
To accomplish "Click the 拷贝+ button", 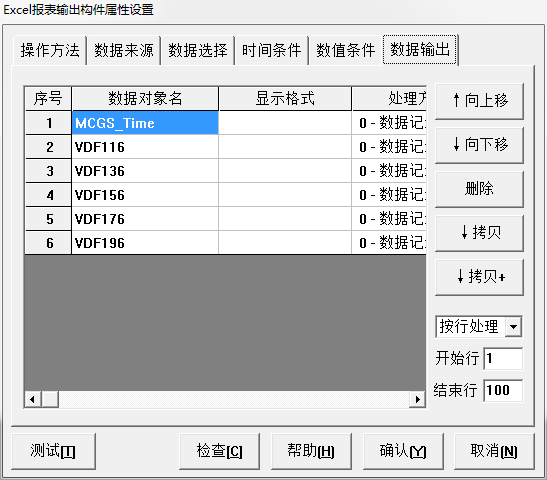I will pos(479,277).
